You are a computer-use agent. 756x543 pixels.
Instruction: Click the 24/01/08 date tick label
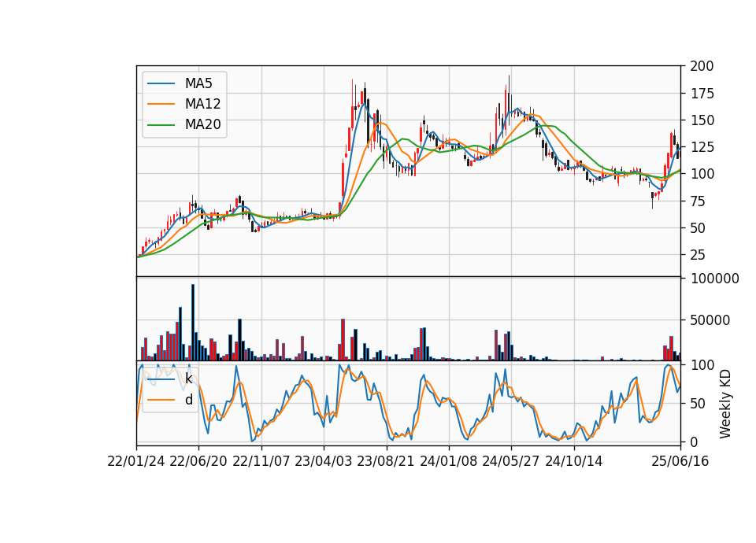tap(448, 461)
